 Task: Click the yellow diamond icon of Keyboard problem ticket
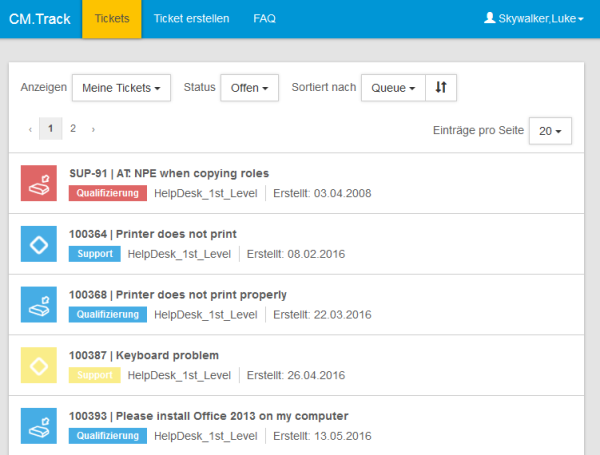tap(39, 365)
